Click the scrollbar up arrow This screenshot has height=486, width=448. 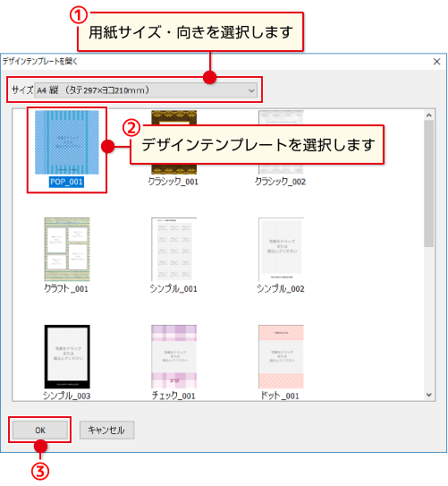(429, 115)
